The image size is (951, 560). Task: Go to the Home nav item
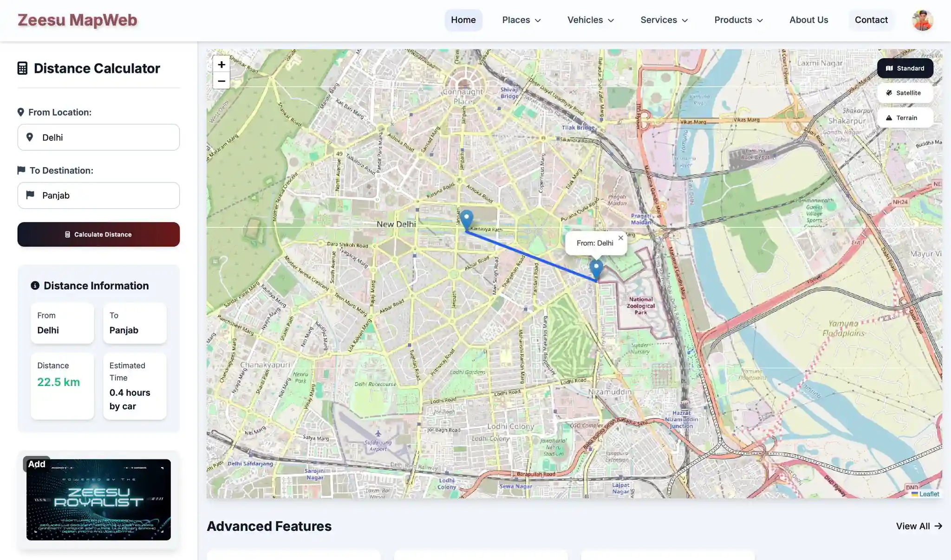click(463, 20)
